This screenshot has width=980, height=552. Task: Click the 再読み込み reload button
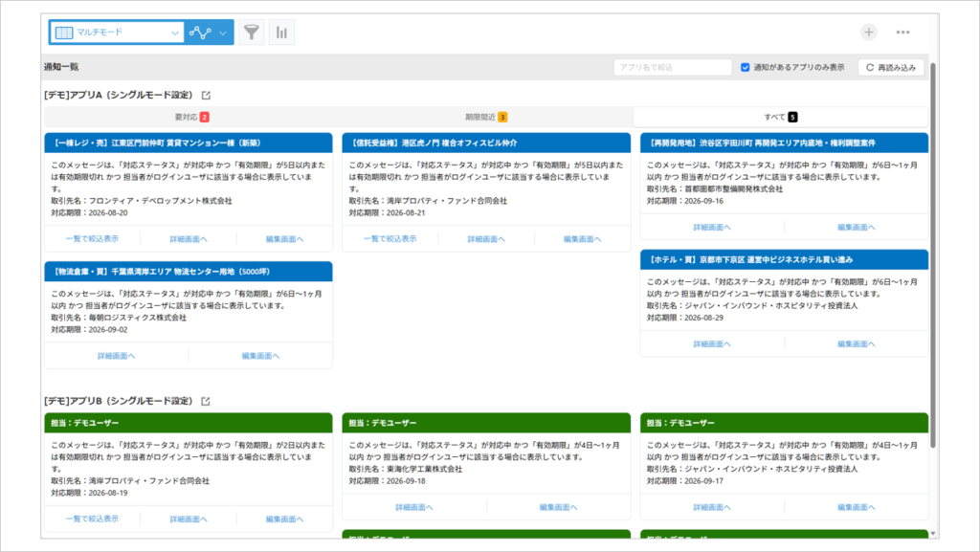[x=891, y=67]
